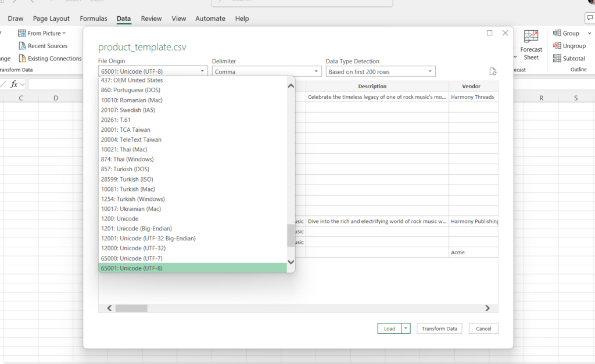Choose 28599: Turkish (ISO)
The width and height of the screenshot is (595, 364).
193,179
